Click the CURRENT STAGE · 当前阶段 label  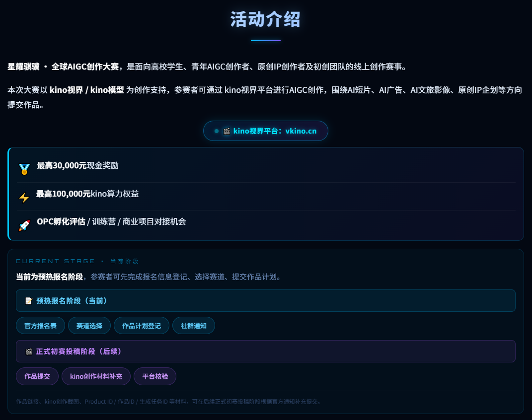pos(77,261)
